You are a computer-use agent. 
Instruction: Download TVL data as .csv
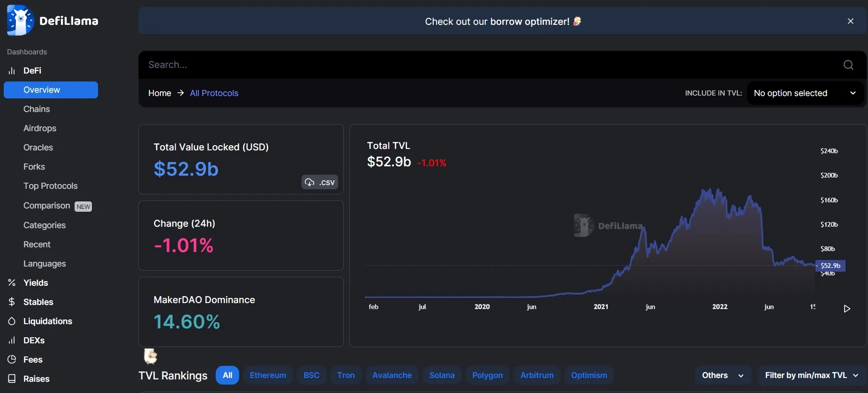320,182
